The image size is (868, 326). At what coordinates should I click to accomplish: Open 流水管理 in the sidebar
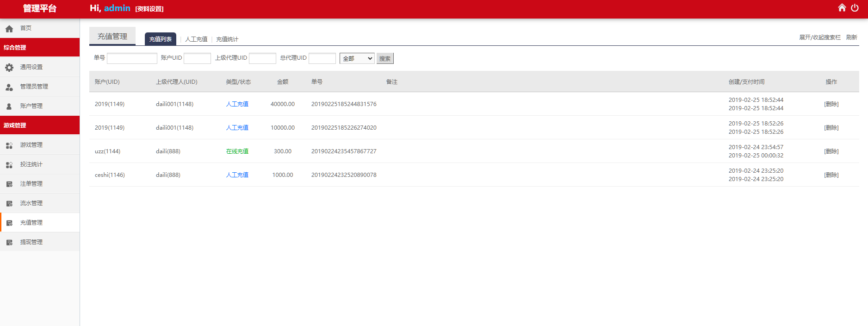click(x=31, y=203)
